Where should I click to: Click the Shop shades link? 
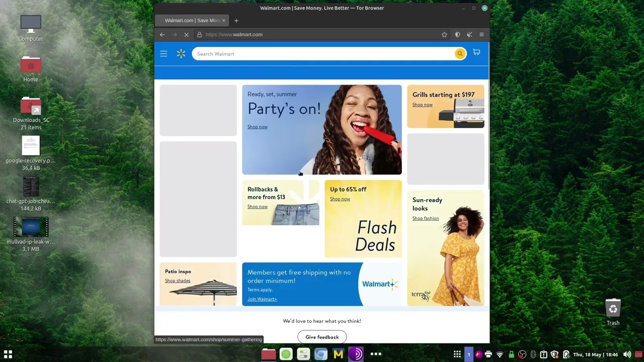coord(178,281)
